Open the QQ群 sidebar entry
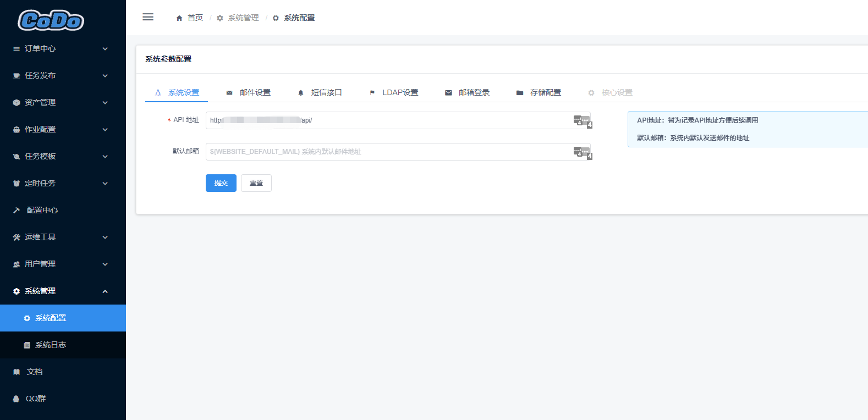The height and width of the screenshot is (420, 868). [63, 399]
